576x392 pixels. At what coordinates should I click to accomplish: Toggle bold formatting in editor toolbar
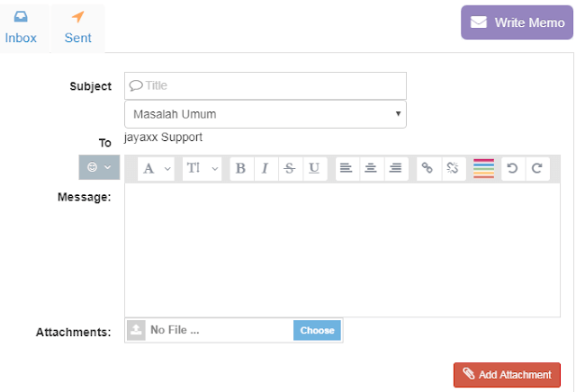(x=241, y=169)
